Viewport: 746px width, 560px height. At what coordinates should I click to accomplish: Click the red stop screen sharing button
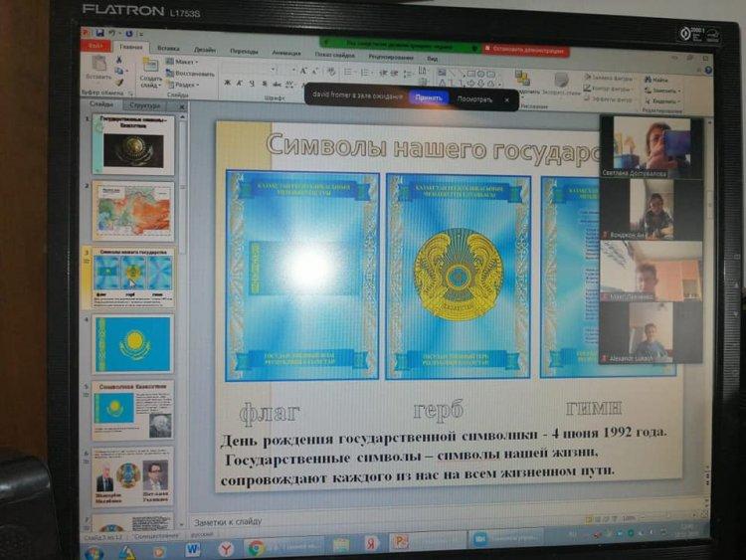[x=526, y=50]
